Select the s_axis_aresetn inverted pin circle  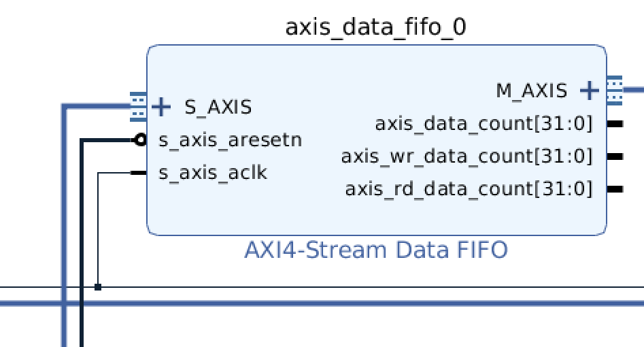pos(141,141)
